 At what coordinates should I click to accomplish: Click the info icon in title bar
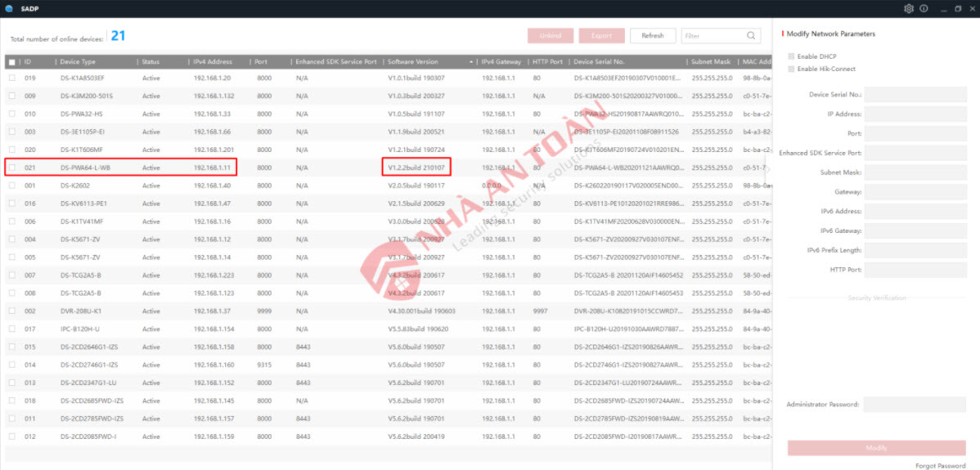924,8
